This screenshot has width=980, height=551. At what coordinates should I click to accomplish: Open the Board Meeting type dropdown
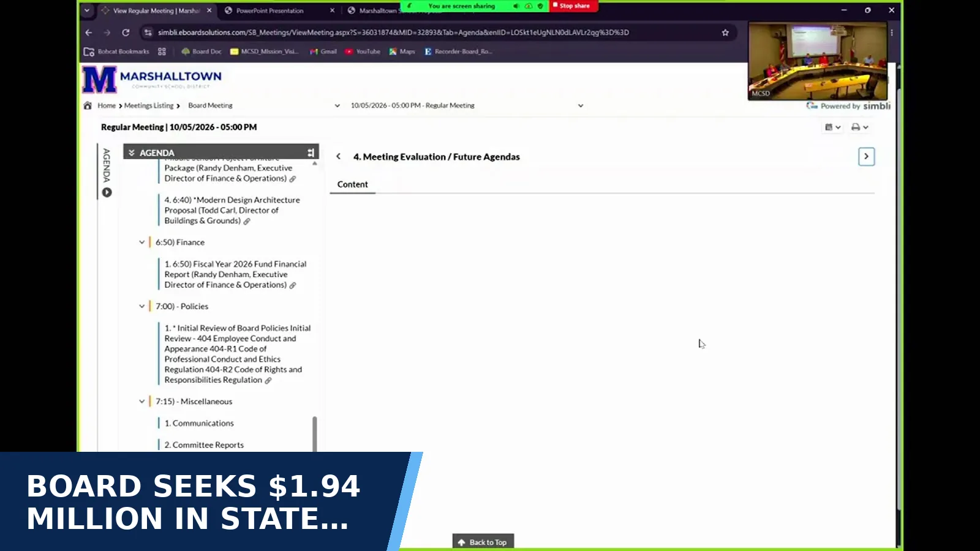click(x=264, y=105)
